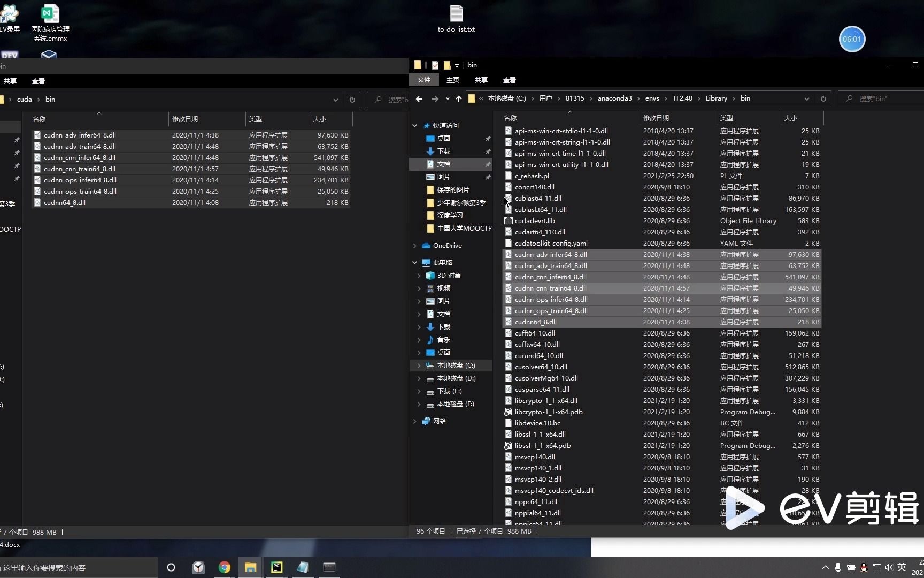
Task: Open the quick access toolbar customize dropdown
Action: pos(457,65)
